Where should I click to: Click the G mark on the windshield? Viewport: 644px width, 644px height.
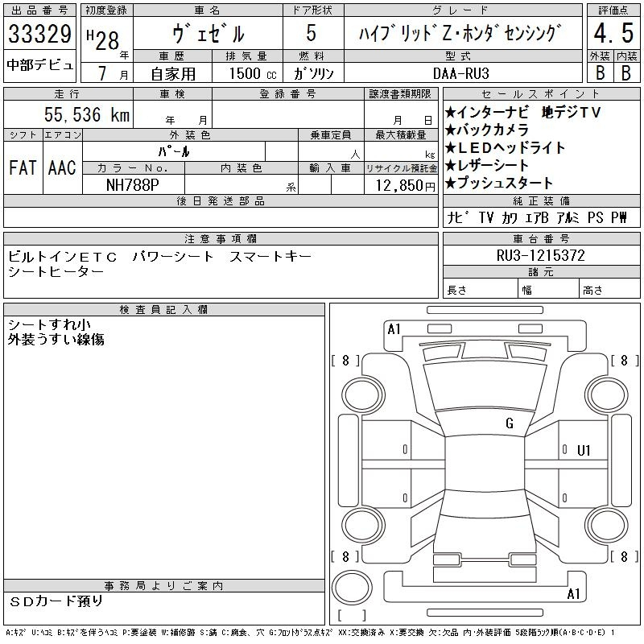point(510,423)
